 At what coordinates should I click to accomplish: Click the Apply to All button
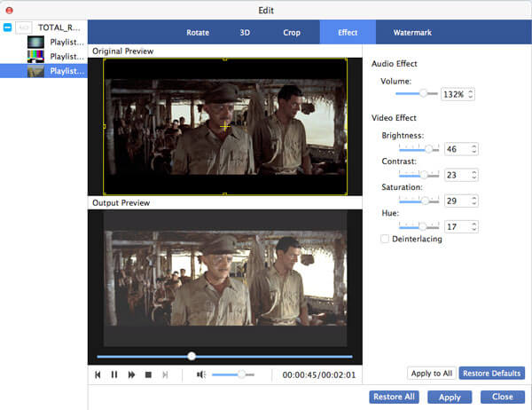431,374
